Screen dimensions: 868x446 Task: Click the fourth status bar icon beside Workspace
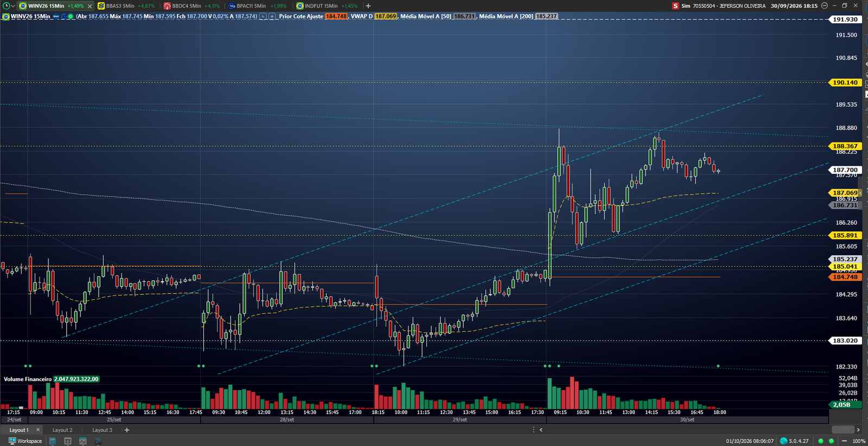point(98,441)
